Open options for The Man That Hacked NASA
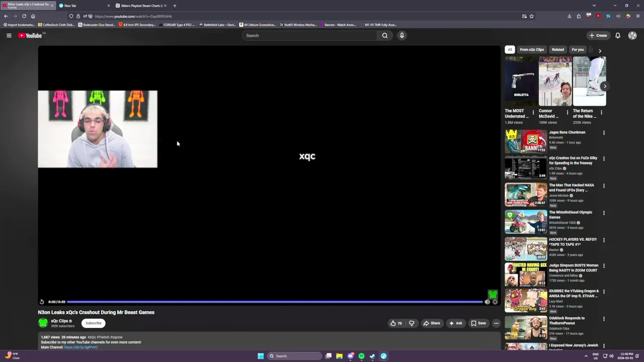 (604, 186)
